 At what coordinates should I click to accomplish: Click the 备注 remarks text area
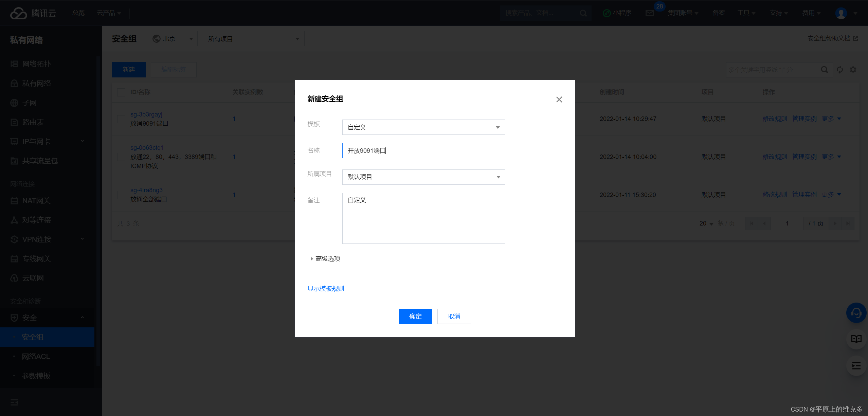click(x=423, y=218)
